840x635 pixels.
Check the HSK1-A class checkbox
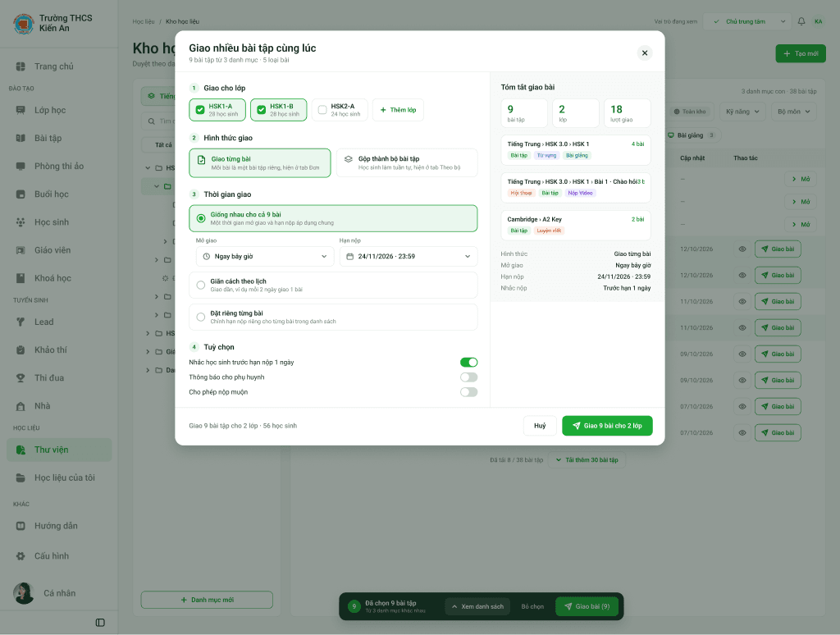200,110
